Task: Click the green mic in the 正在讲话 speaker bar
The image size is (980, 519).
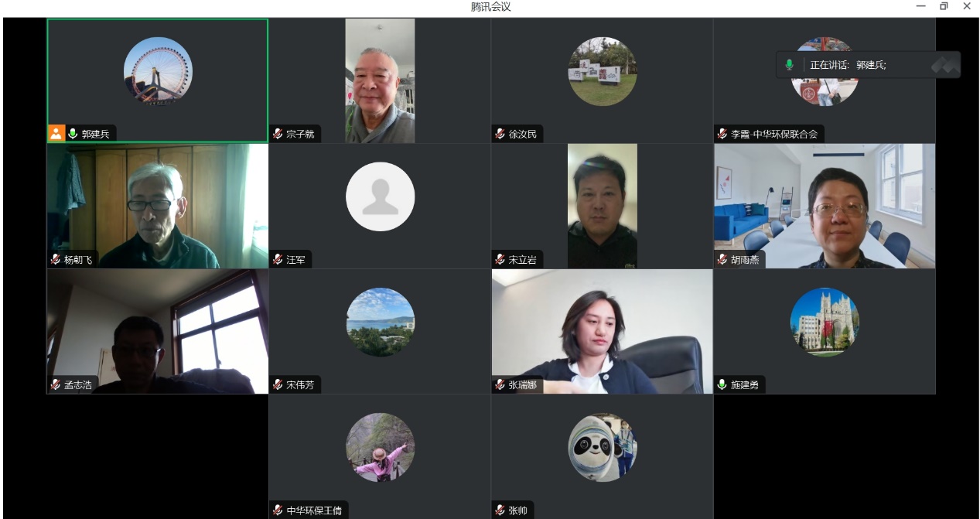Action: [789, 65]
